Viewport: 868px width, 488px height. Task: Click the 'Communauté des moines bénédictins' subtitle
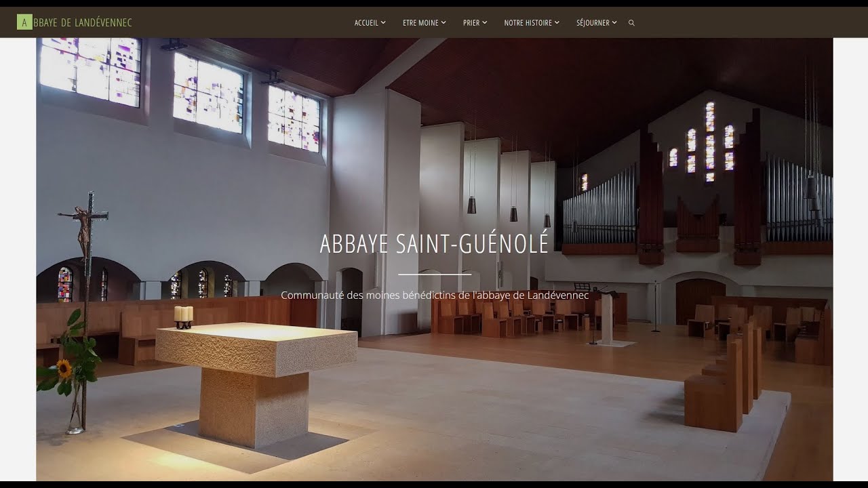[435, 296]
